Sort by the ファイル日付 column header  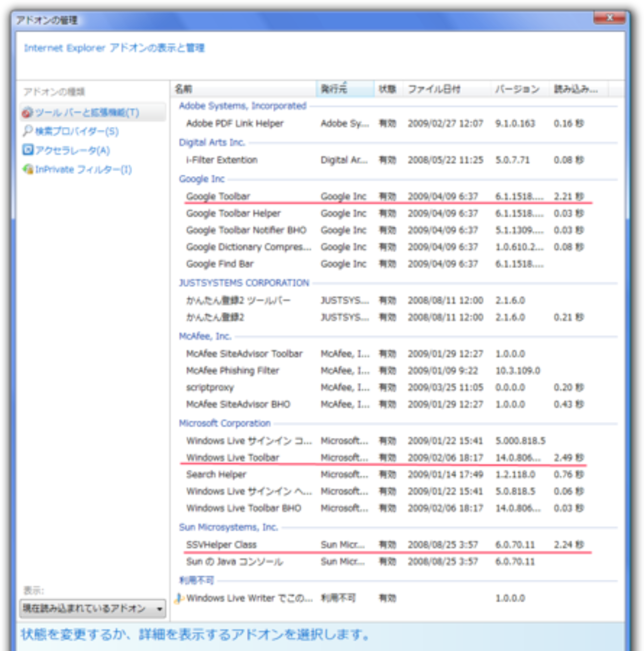pyautogui.click(x=446, y=89)
